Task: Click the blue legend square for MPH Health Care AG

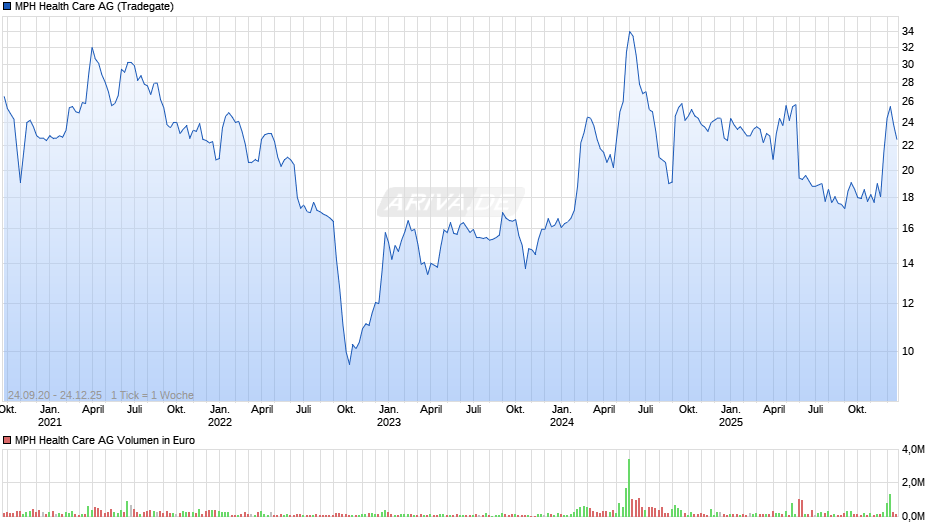Action: tap(7, 7)
